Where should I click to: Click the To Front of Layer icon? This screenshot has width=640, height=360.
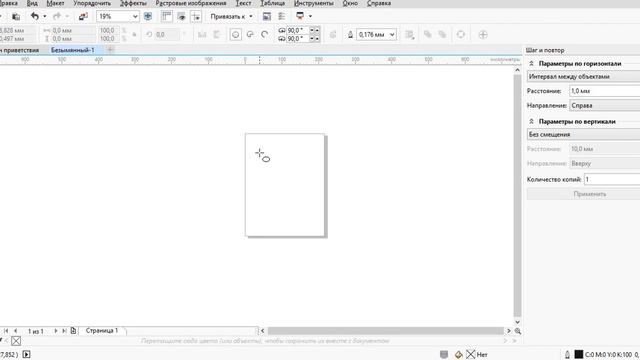[427, 35]
